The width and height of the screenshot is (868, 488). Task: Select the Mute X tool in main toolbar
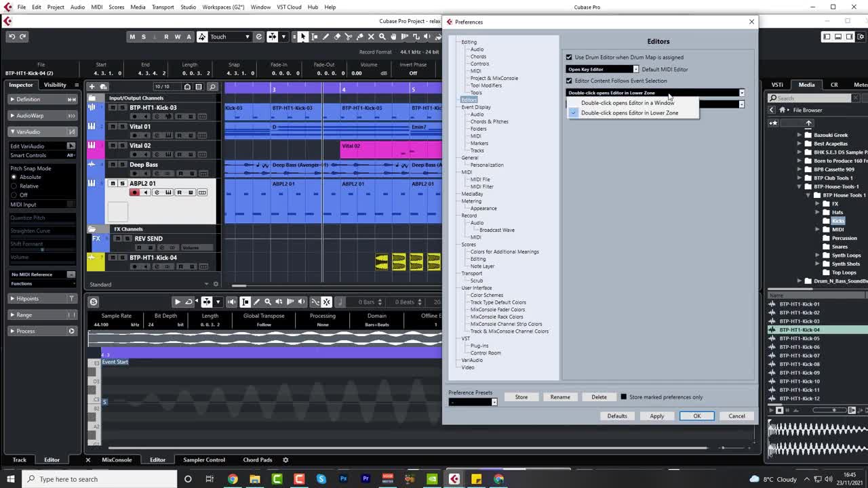click(x=372, y=37)
